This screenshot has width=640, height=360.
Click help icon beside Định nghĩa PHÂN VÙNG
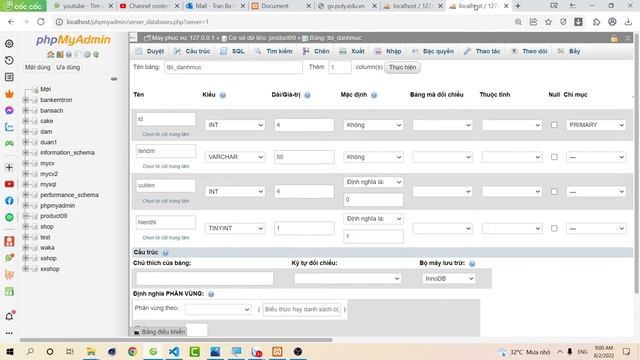[x=211, y=294]
